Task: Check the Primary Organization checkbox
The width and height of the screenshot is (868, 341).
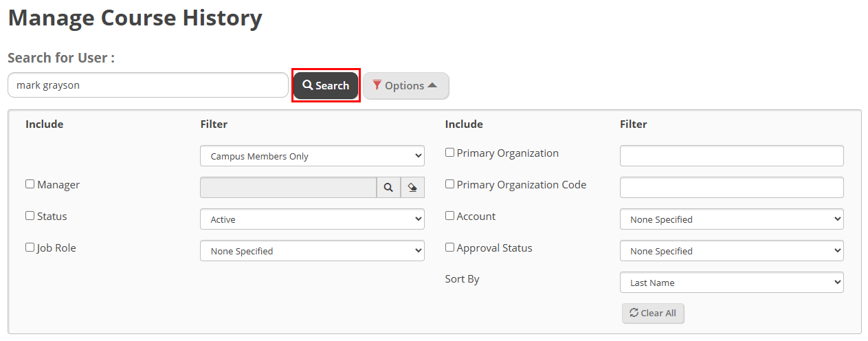Action: click(449, 153)
